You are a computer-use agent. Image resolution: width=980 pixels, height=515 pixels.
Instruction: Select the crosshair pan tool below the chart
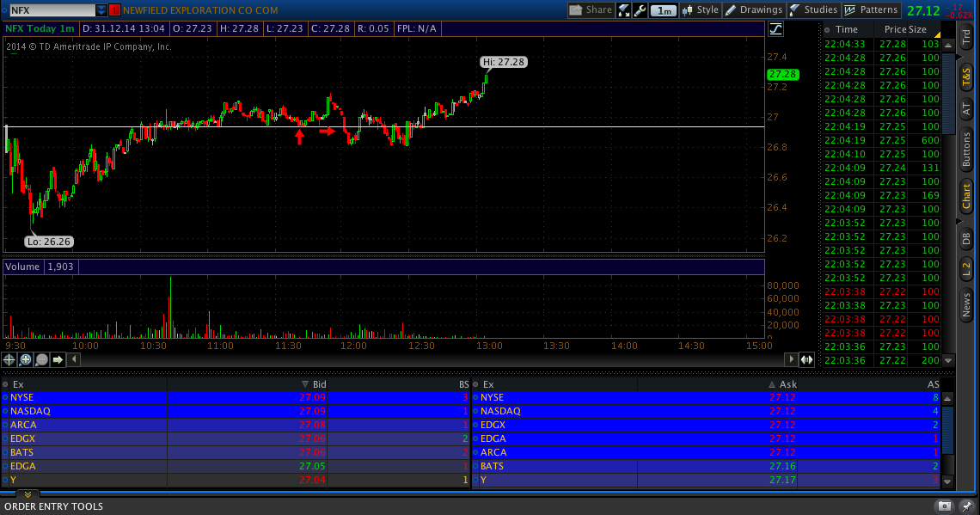pos(9,359)
